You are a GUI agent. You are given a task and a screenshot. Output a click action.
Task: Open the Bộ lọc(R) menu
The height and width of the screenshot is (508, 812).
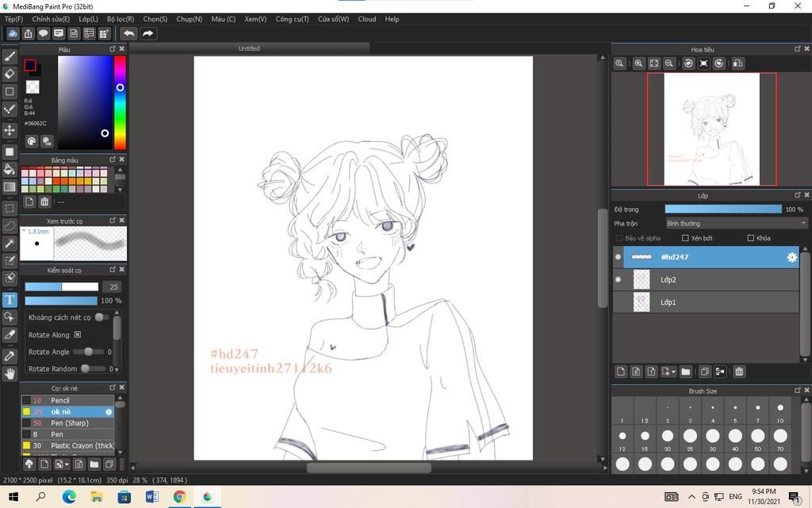pyautogui.click(x=121, y=19)
